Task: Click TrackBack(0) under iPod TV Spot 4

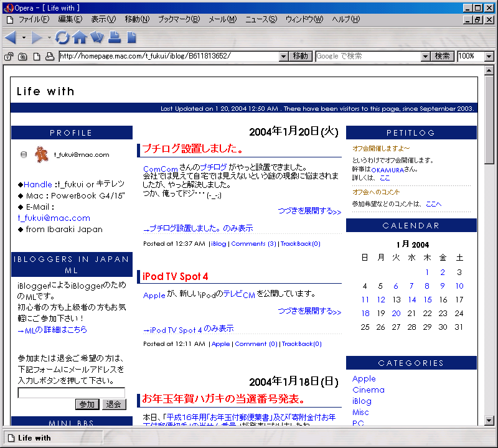Action: (302, 344)
